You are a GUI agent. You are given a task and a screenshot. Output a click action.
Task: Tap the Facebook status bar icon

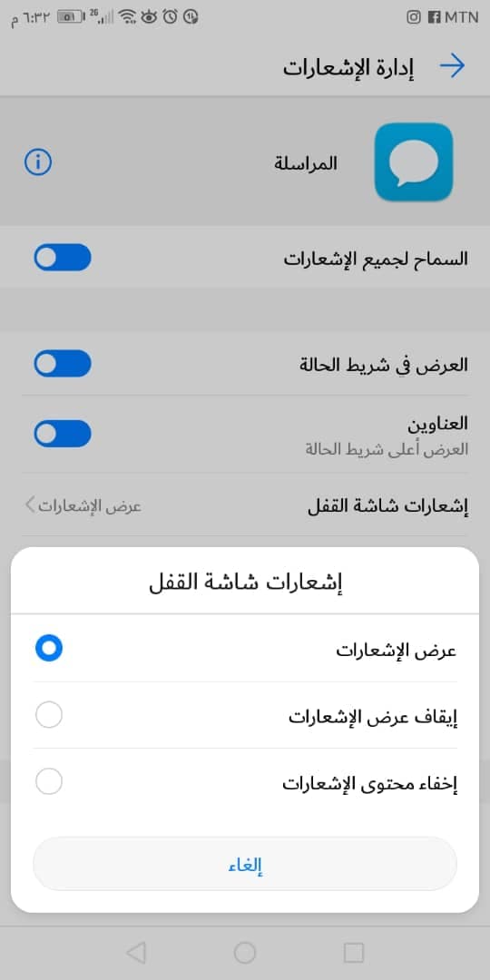click(x=435, y=17)
